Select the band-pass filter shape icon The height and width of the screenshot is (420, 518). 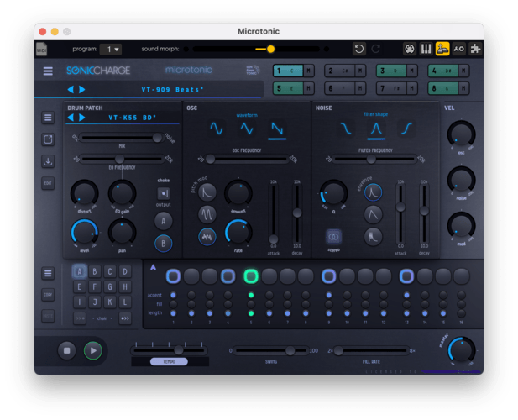(376, 129)
